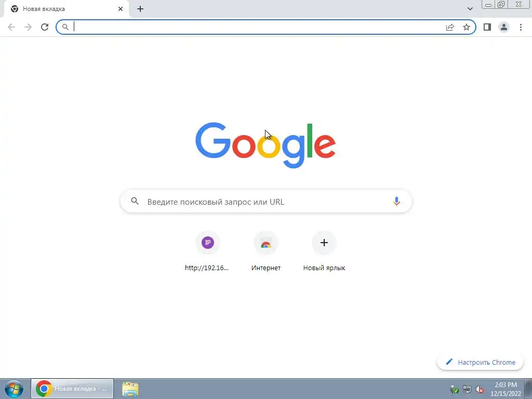Restore down the Chrome window
This screenshot has height=399, width=532.
tap(501, 5)
